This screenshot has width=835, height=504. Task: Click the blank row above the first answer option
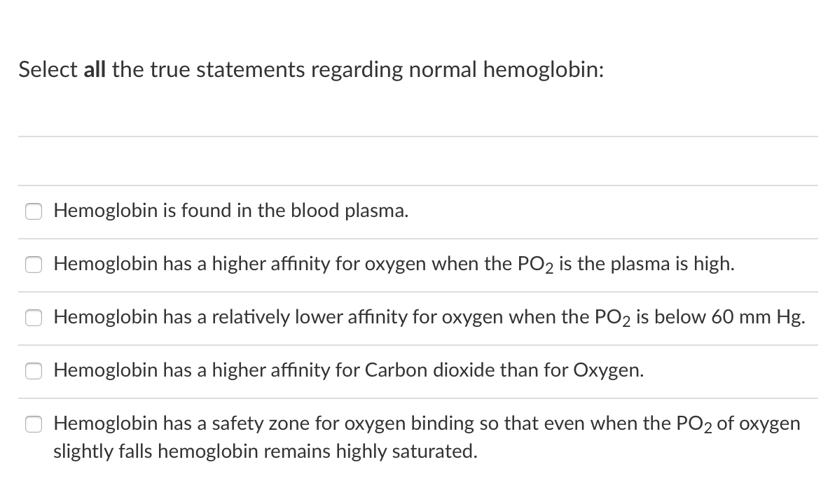click(418, 161)
